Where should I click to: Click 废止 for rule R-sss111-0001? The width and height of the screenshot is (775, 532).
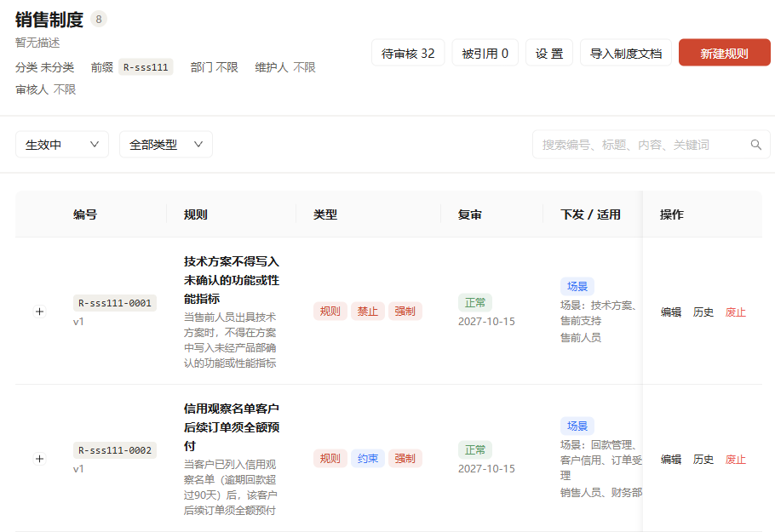coord(735,312)
